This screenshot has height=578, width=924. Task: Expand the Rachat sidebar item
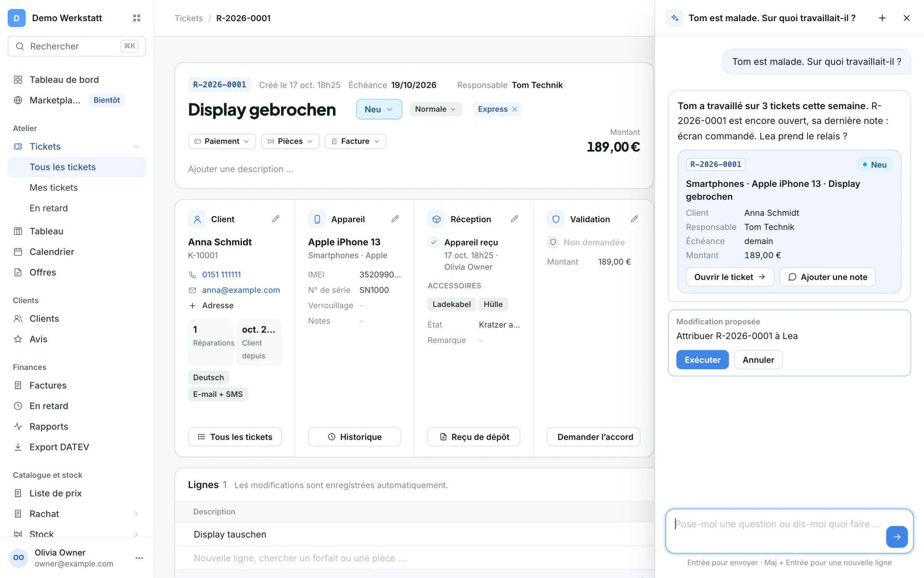136,514
